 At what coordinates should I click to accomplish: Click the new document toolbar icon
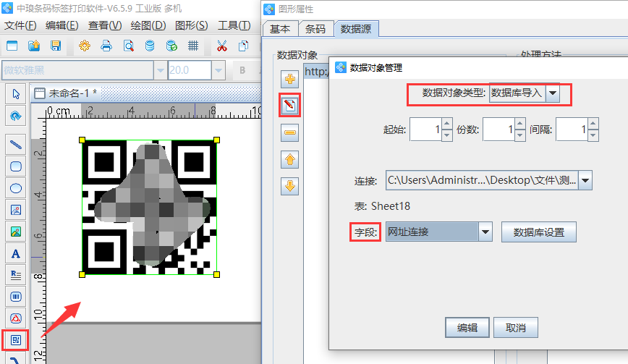tap(12, 46)
